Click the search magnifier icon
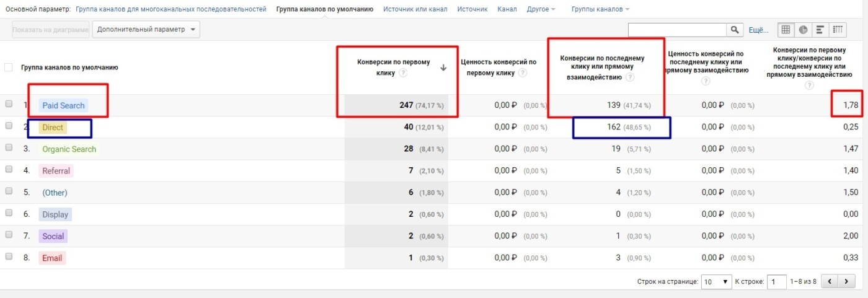Screen dimensions: 868x298 [x=735, y=30]
